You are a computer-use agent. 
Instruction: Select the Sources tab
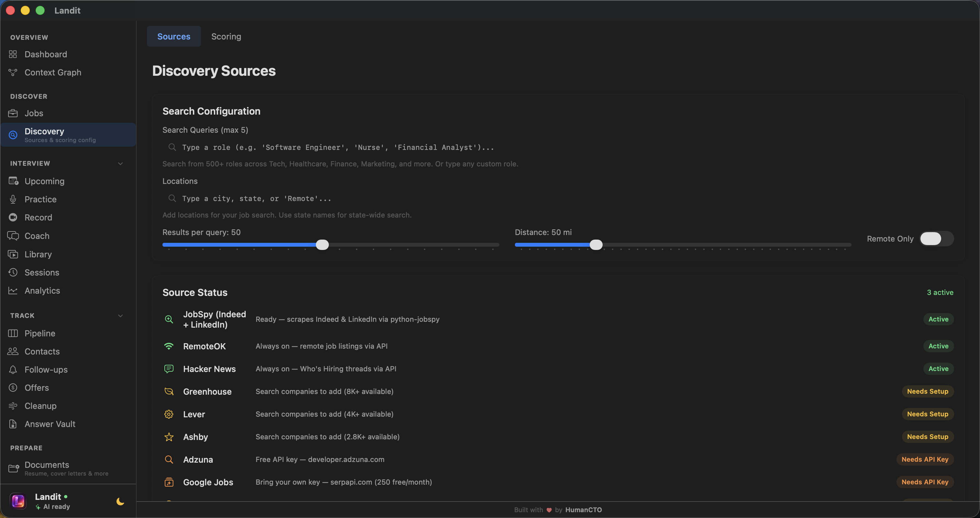coord(174,36)
